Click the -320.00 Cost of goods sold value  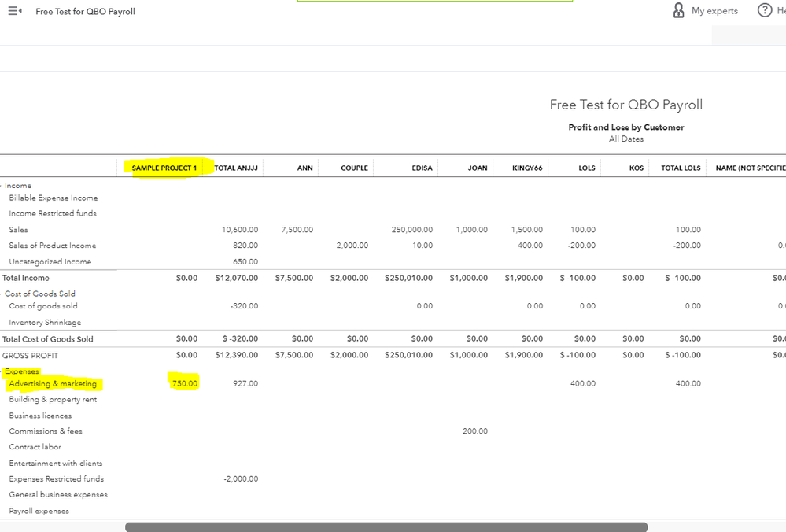[x=244, y=306]
